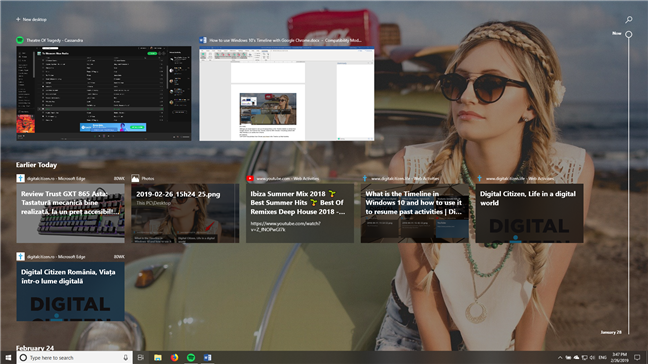Open What is the Timeline in Windows 10 card
Screen dimensions: 648x364
coord(415,213)
